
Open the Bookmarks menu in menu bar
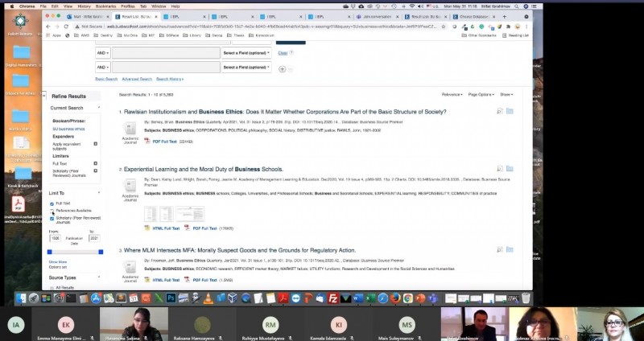pos(105,6)
